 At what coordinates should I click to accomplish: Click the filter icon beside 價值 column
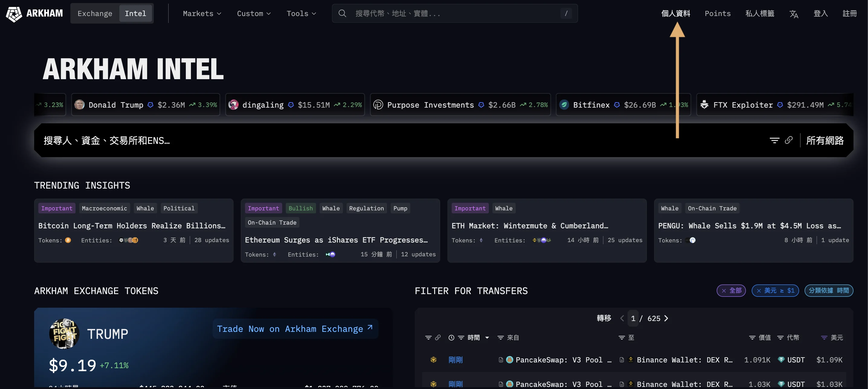pos(752,337)
